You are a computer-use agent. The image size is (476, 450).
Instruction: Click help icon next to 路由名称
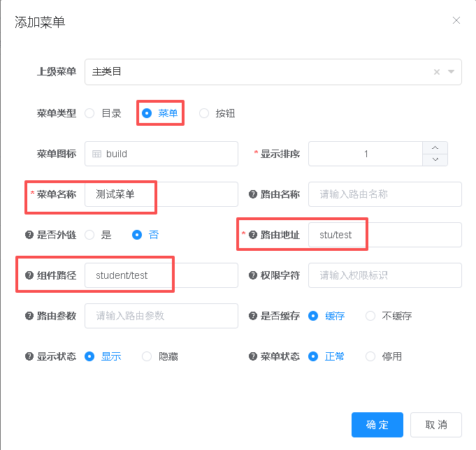253,194
